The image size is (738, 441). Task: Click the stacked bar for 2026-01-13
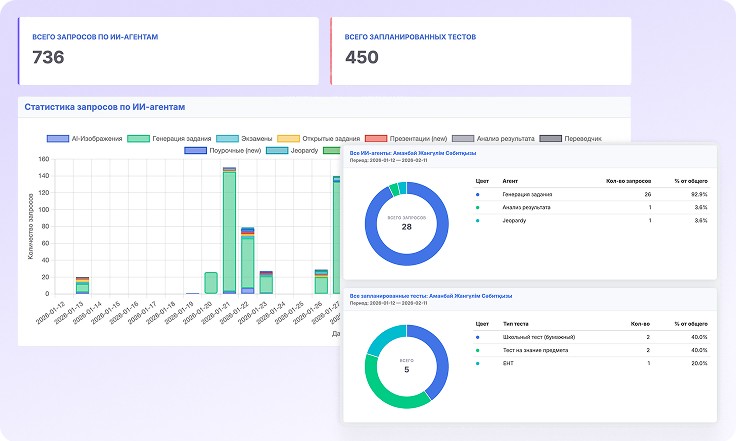tap(82, 286)
